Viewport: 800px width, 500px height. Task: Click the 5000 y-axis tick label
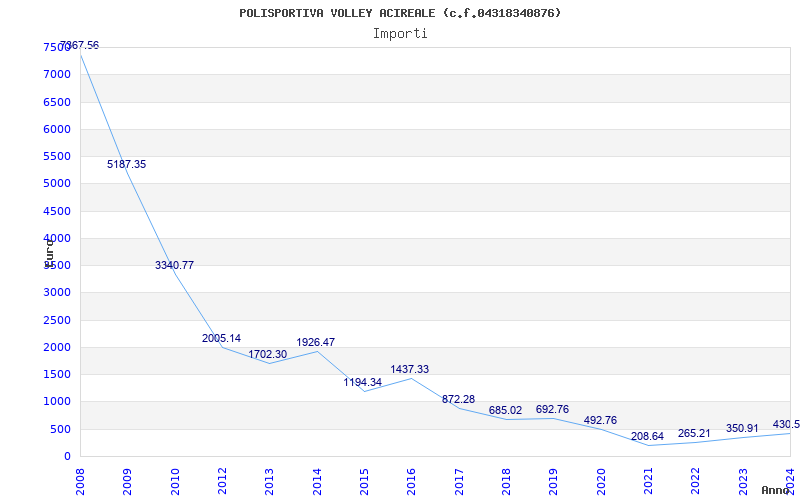(x=57, y=184)
